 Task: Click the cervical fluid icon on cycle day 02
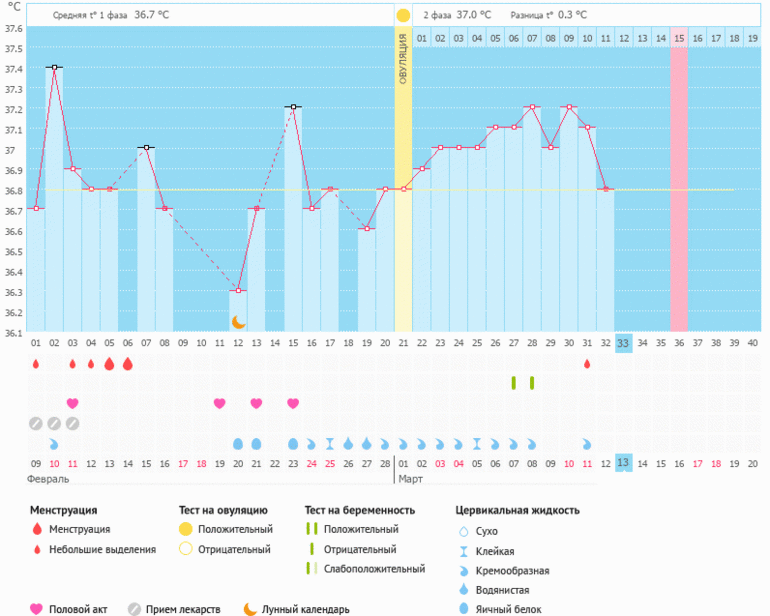click(54, 443)
